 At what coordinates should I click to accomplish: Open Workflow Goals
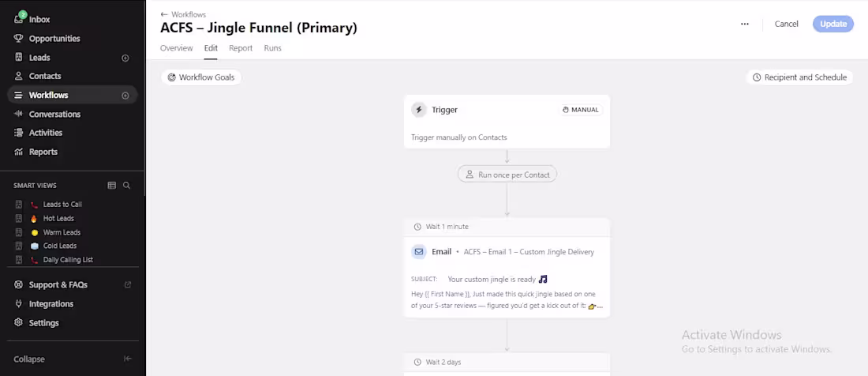click(201, 77)
